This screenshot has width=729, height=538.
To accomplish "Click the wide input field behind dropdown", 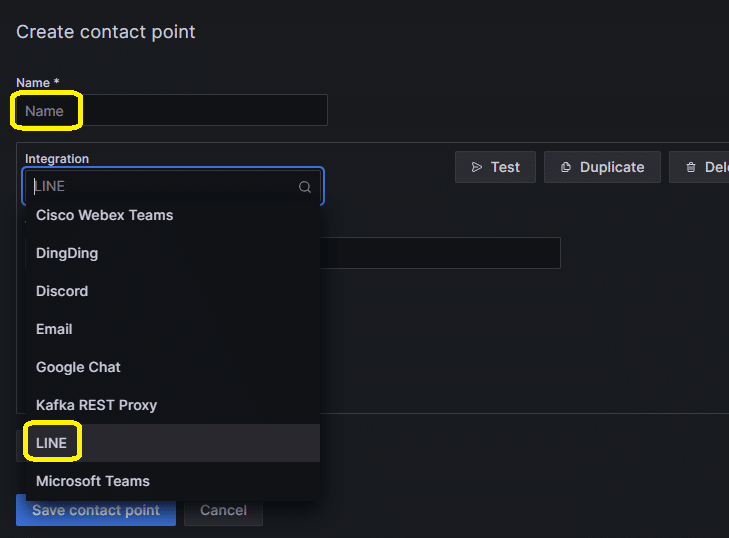I will click(440, 253).
